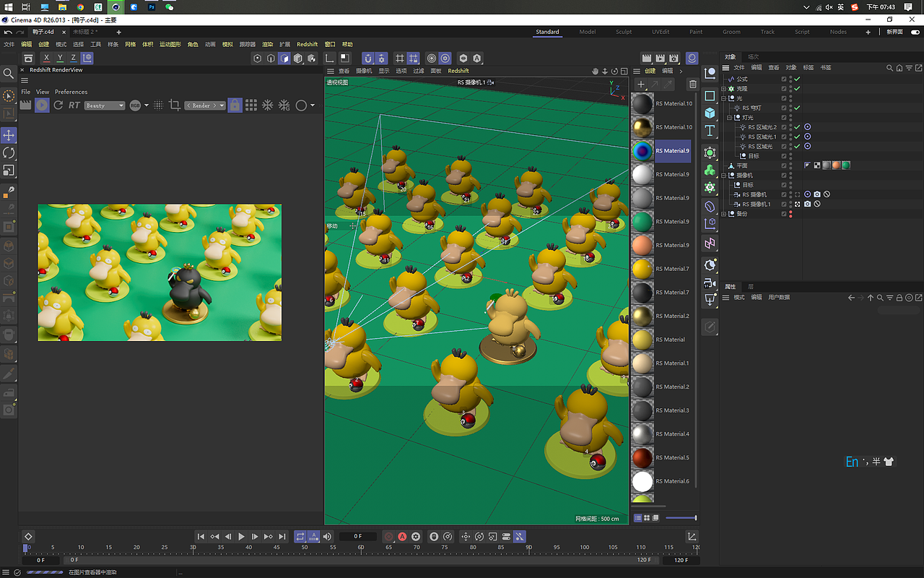Open the 渲染 menu in the menu bar
Viewport: 924px width, 578px height.
point(267,44)
